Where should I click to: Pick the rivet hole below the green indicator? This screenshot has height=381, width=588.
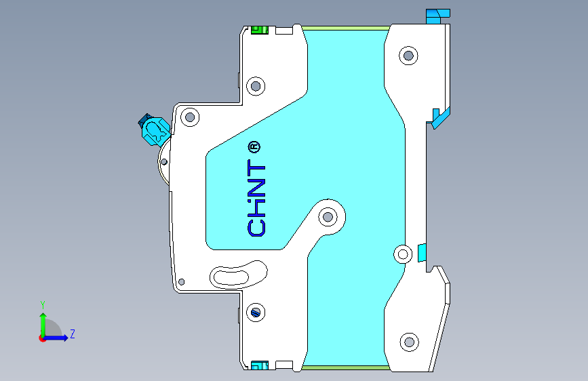coord(256,86)
